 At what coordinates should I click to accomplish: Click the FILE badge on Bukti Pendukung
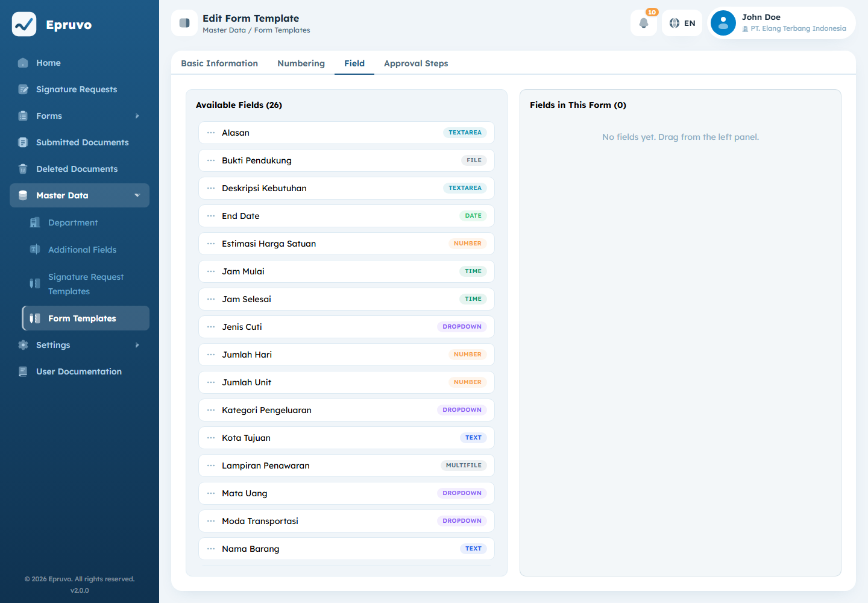click(x=474, y=160)
